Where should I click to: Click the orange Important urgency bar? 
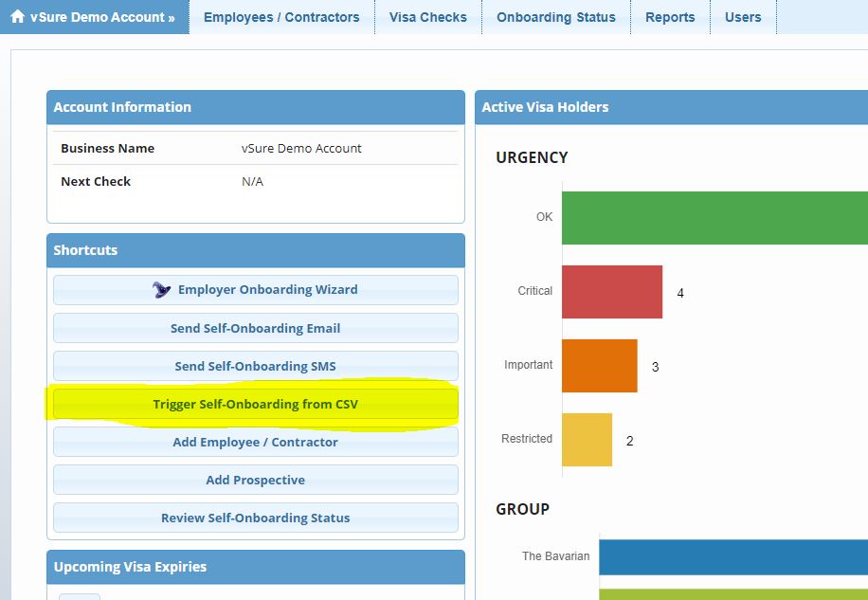coord(599,366)
